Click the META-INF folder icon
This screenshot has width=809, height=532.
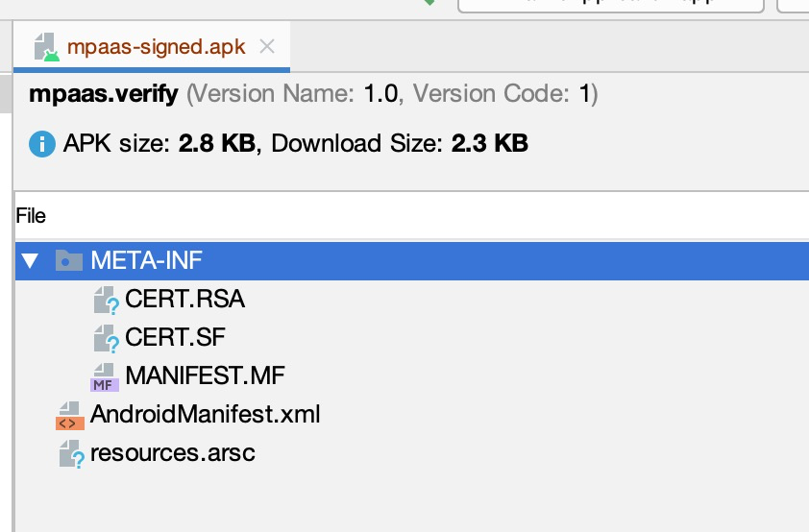pyautogui.click(x=69, y=260)
